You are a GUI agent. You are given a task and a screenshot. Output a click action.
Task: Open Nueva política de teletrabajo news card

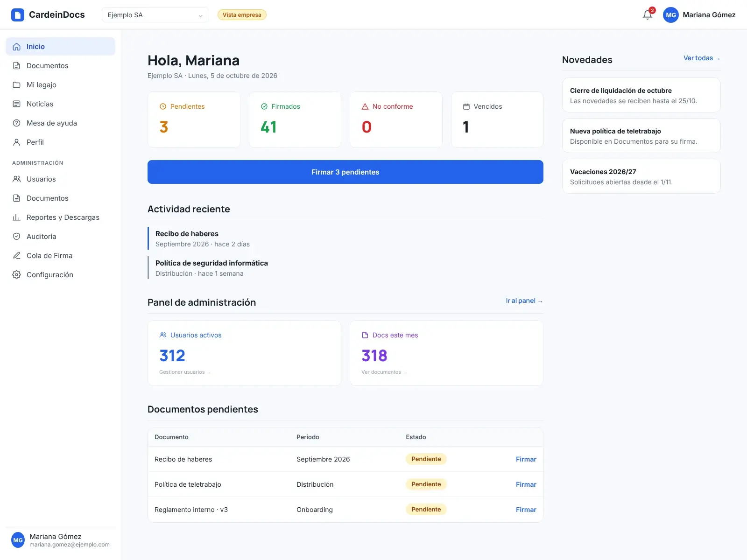pos(641,136)
